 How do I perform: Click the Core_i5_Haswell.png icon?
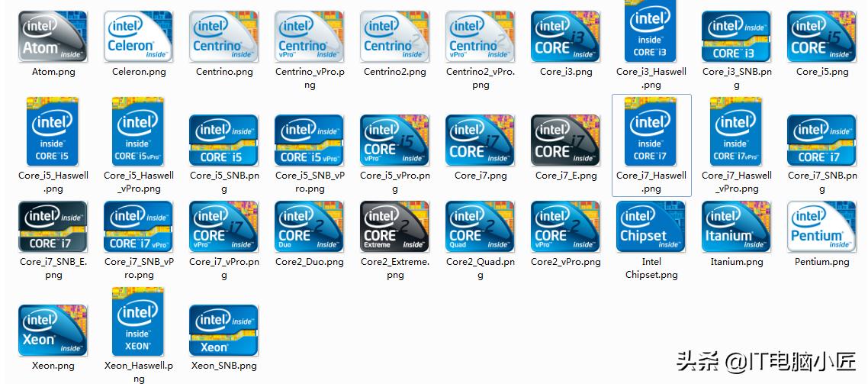(x=53, y=131)
